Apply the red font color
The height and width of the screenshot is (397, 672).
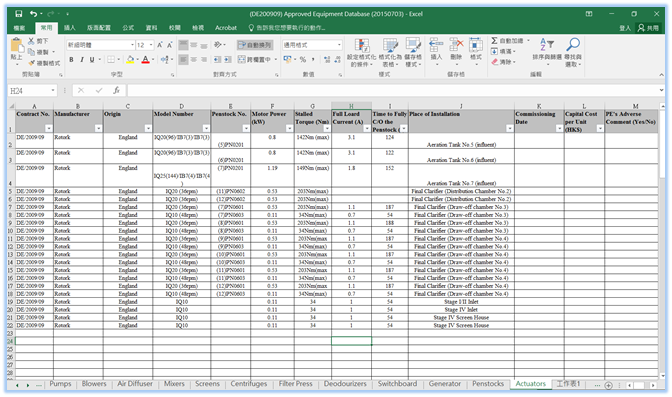click(x=146, y=60)
